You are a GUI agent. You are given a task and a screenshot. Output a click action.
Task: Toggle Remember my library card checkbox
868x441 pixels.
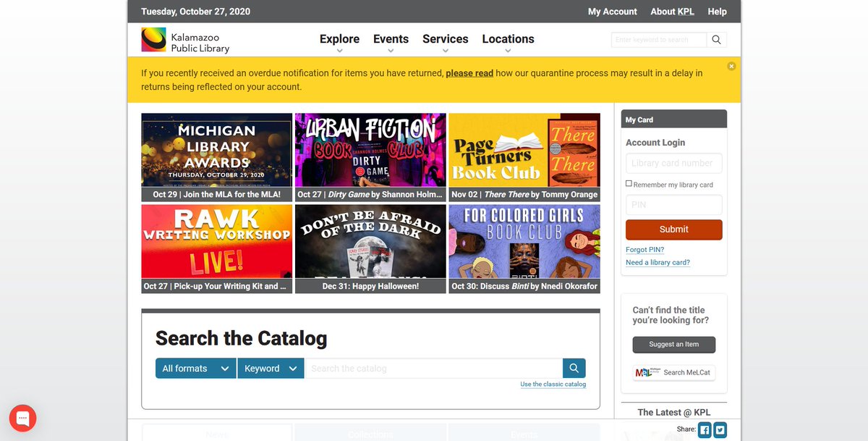tap(629, 184)
